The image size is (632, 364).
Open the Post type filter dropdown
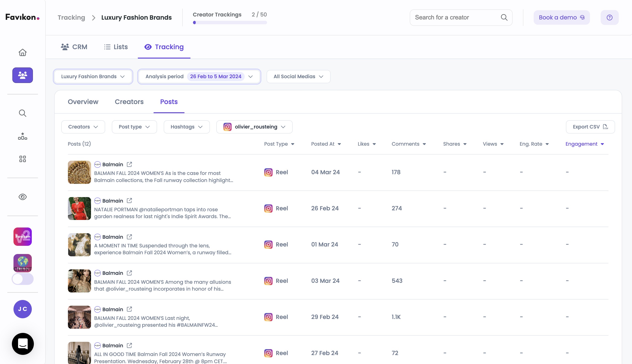[x=134, y=127]
